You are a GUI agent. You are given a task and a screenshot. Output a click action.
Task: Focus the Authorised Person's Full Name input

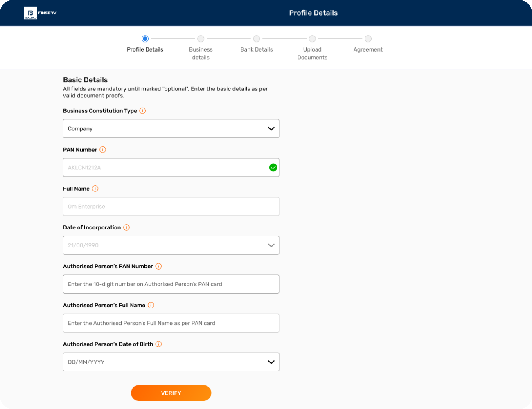pyautogui.click(x=171, y=323)
